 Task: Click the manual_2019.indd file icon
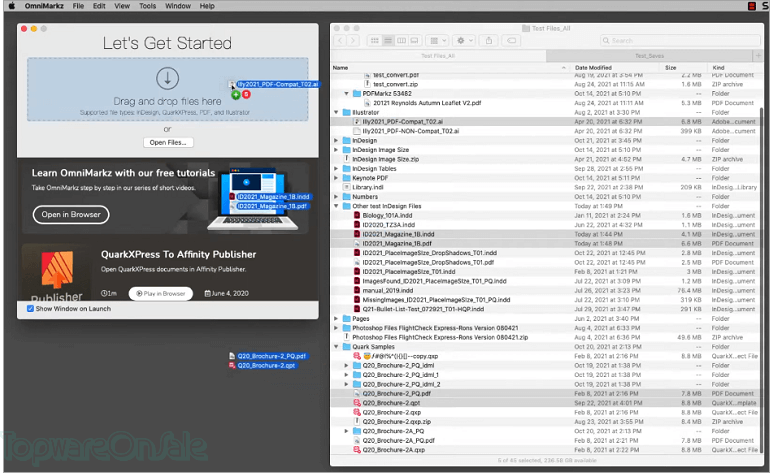[357, 291]
